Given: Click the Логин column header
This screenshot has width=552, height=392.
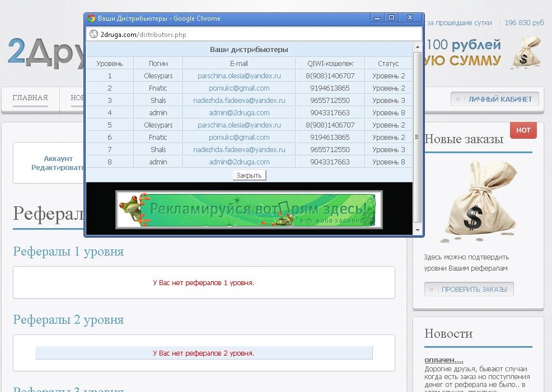Looking at the screenshot, I should 158,63.
